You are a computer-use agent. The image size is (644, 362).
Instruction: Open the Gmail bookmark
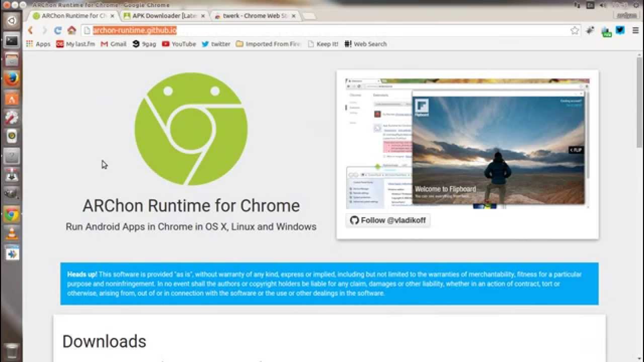click(114, 44)
